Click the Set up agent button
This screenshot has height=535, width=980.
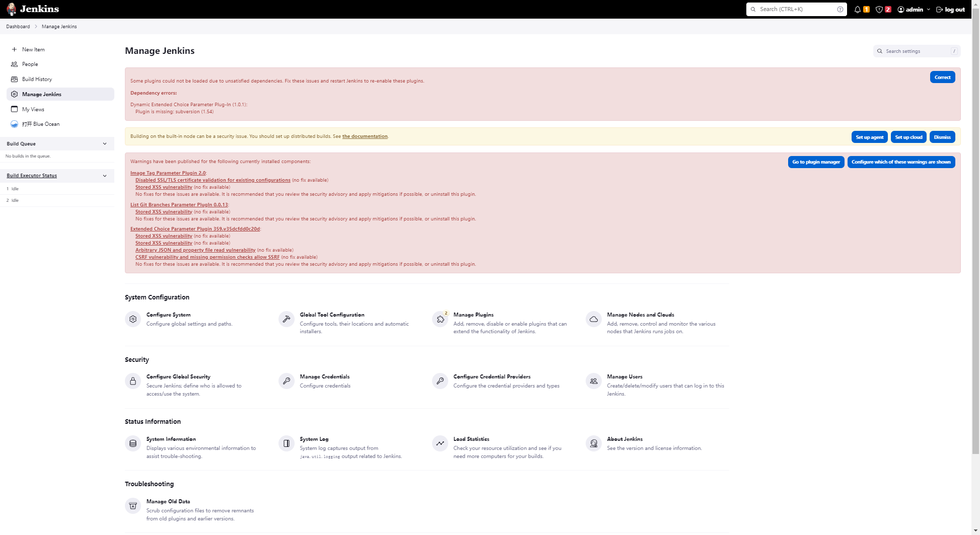(869, 137)
